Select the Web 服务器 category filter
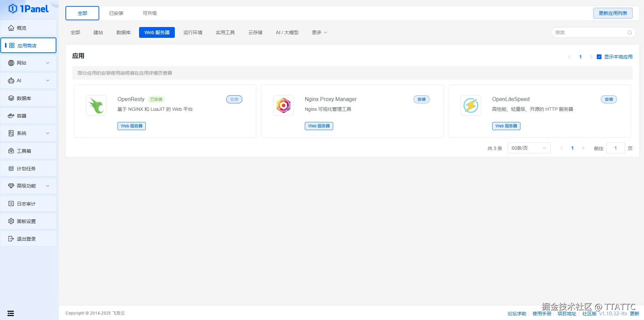The height and width of the screenshot is (320, 644). tap(157, 32)
